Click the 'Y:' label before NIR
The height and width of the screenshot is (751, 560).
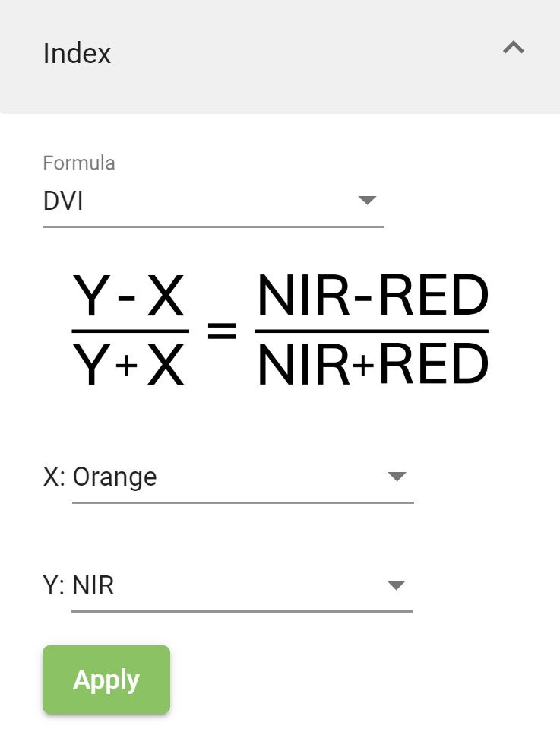point(54,586)
